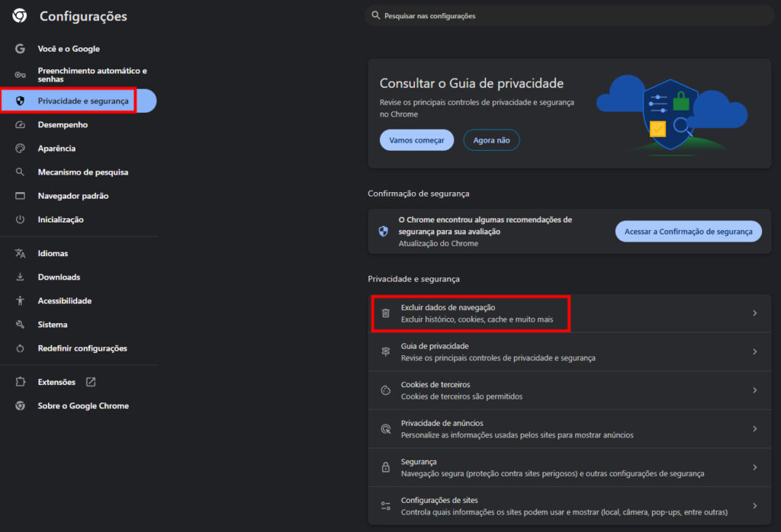Click Acessar a Confirmação de segurança button
The height and width of the screenshot is (532, 781).
(x=688, y=232)
